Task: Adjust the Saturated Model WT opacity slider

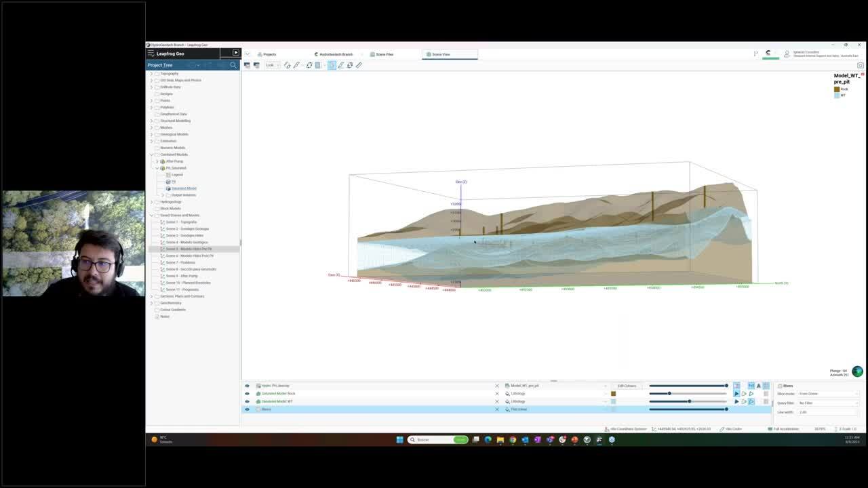Action: click(688, 401)
